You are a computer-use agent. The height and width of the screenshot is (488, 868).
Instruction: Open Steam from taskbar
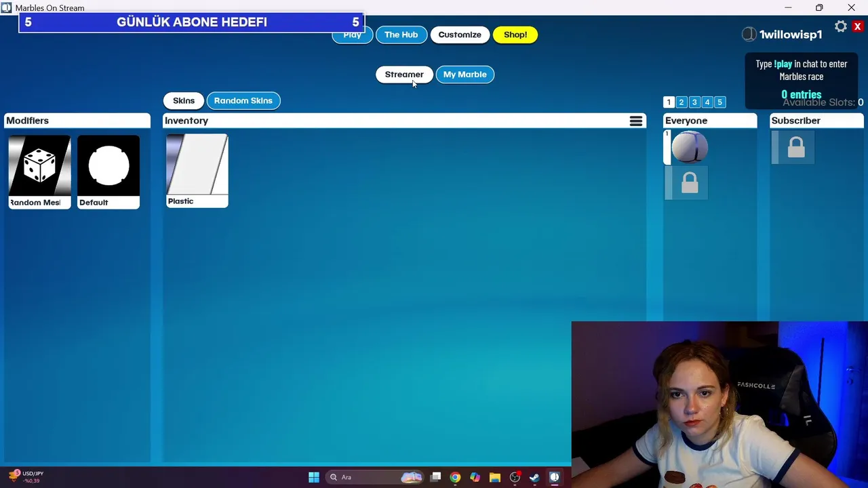coord(534,477)
